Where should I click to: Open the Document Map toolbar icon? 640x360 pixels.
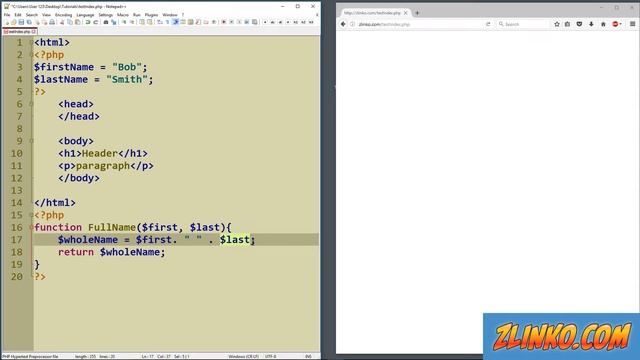tap(191, 22)
